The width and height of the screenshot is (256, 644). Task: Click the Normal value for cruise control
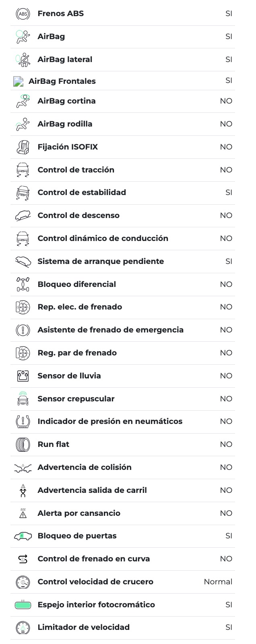click(218, 582)
